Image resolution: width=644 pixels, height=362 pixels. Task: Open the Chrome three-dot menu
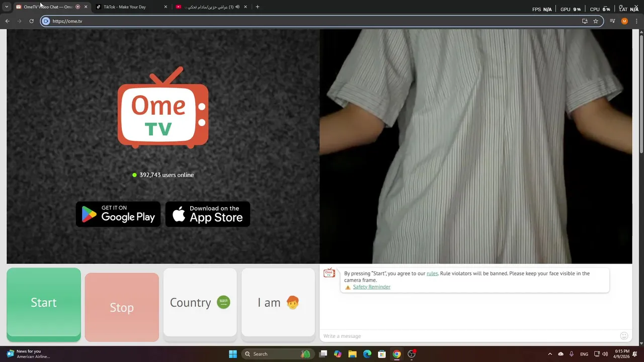[x=636, y=21]
